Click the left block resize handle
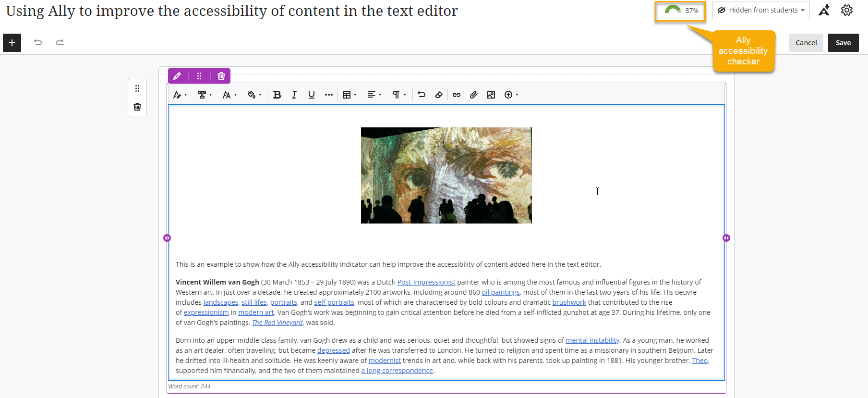Image resolution: width=868 pixels, height=398 pixels. (167, 238)
